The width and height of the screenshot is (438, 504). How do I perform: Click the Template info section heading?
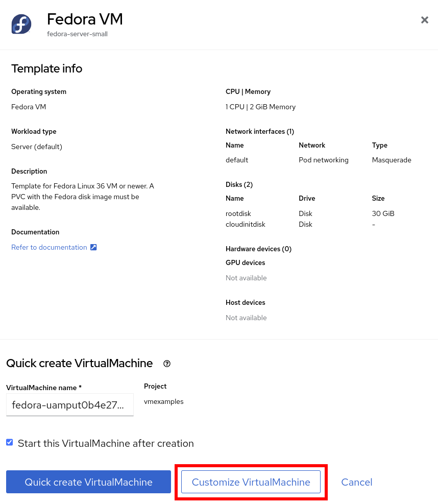tap(46, 68)
